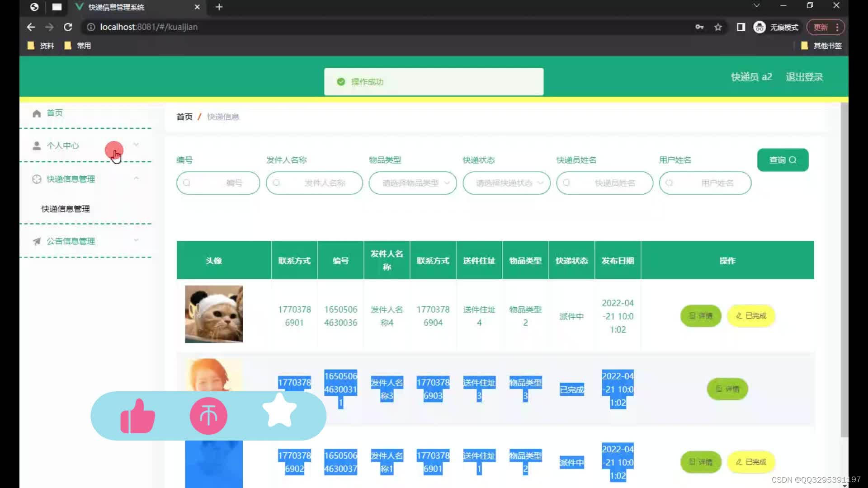Reload the page with refresh icon

(x=68, y=27)
